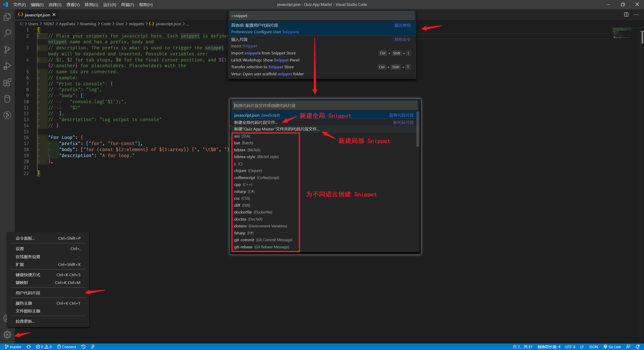Open the Extensions view

point(7,82)
